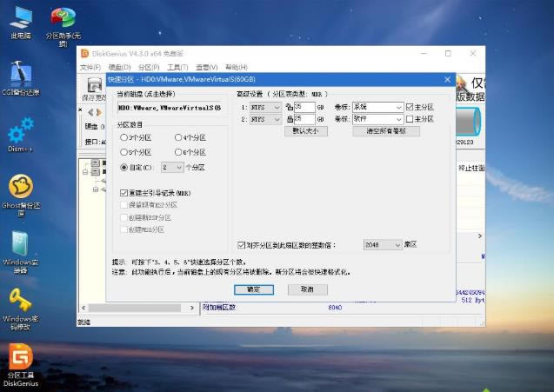The image size is (554, 392).
Task: Expand the lower nested tree node in DiskGenius
Action: pyautogui.click(x=96, y=189)
